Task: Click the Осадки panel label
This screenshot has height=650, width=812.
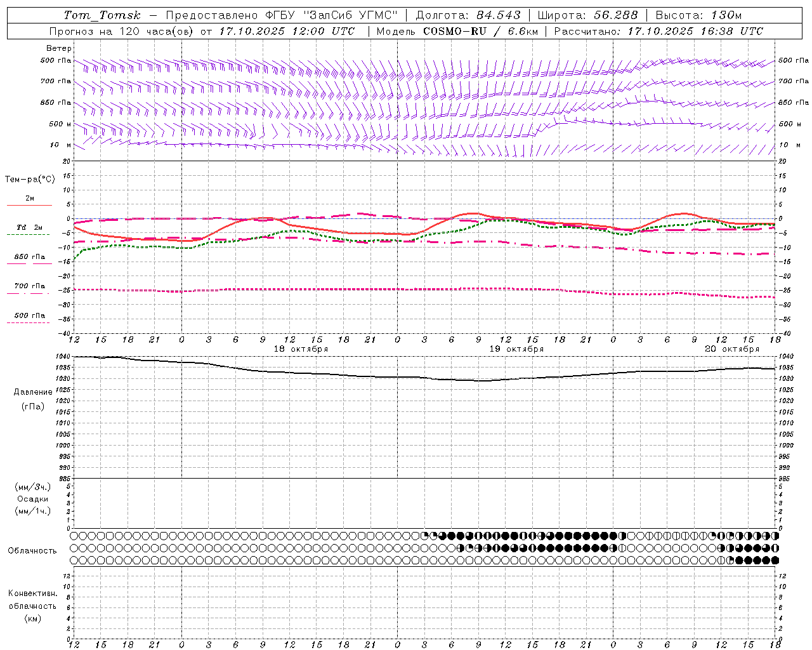Action: (33, 499)
